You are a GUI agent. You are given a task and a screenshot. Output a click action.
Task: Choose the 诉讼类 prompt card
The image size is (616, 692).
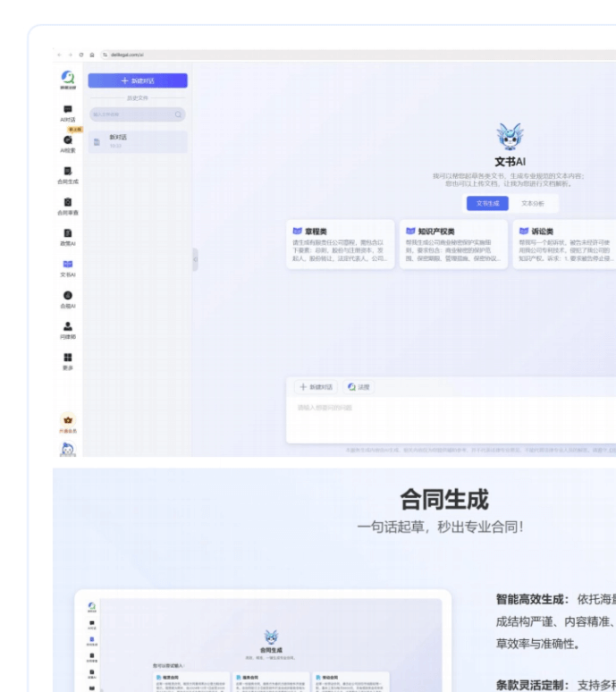[x=564, y=244]
